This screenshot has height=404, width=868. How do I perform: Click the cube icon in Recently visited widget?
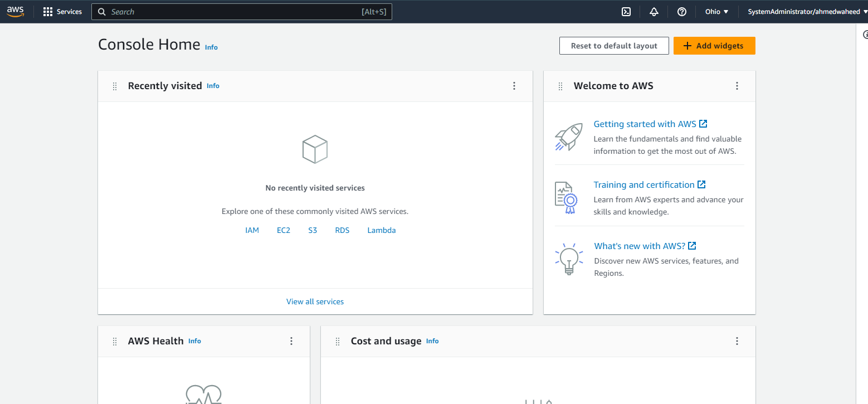coord(315,149)
